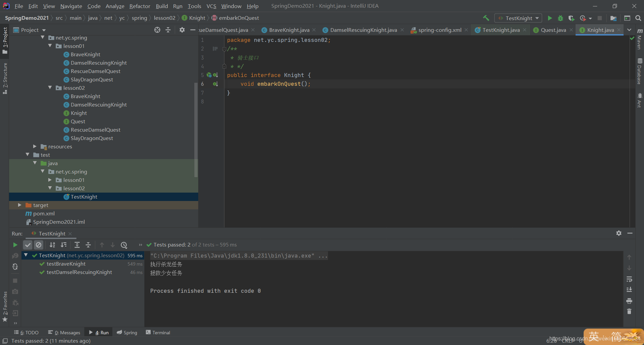Sort tests alphabetically
Screen dimensions: 644x345
tap(52, 245)
